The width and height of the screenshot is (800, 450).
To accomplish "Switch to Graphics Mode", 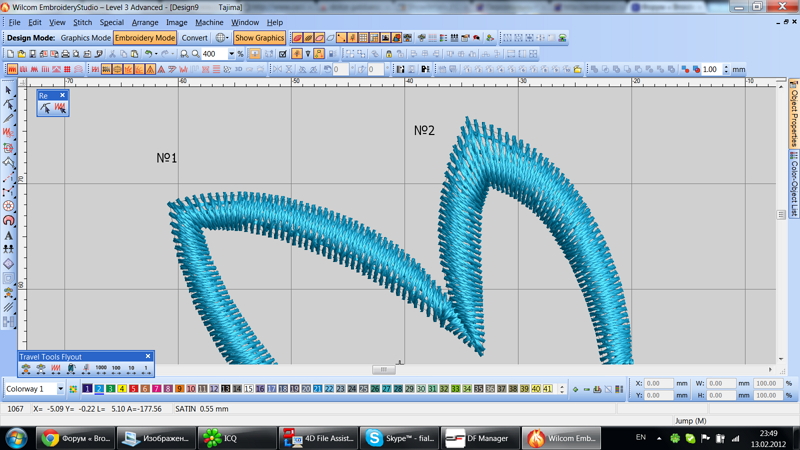I will [x=85, y=38].
